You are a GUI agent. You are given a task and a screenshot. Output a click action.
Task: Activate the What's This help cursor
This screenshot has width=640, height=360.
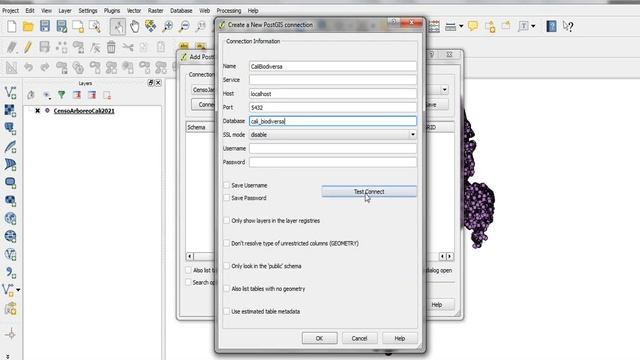[x=568, y=27]
